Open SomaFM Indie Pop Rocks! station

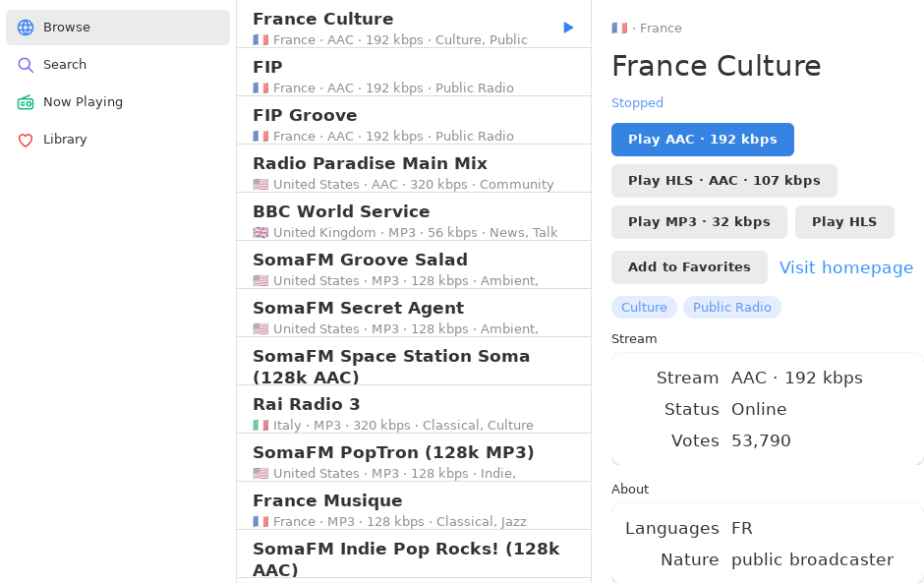[x=414, y=554]
